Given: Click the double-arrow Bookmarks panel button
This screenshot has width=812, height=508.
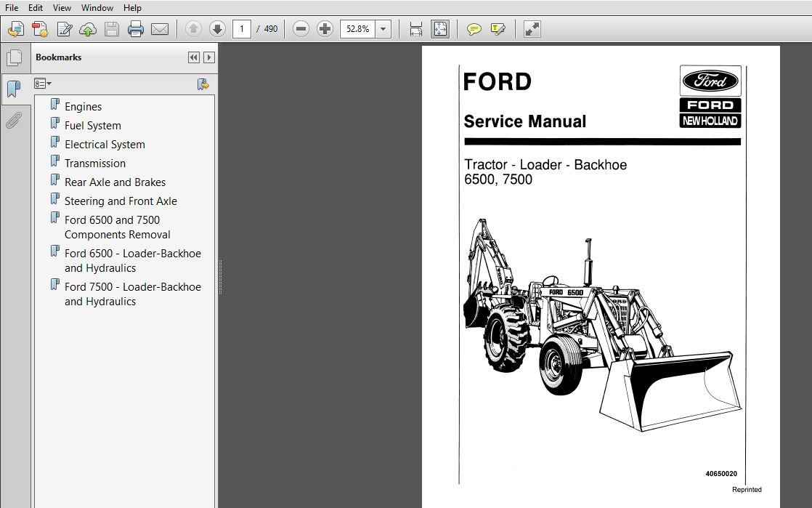Looking at the screenshot, I should pos(194,57).
